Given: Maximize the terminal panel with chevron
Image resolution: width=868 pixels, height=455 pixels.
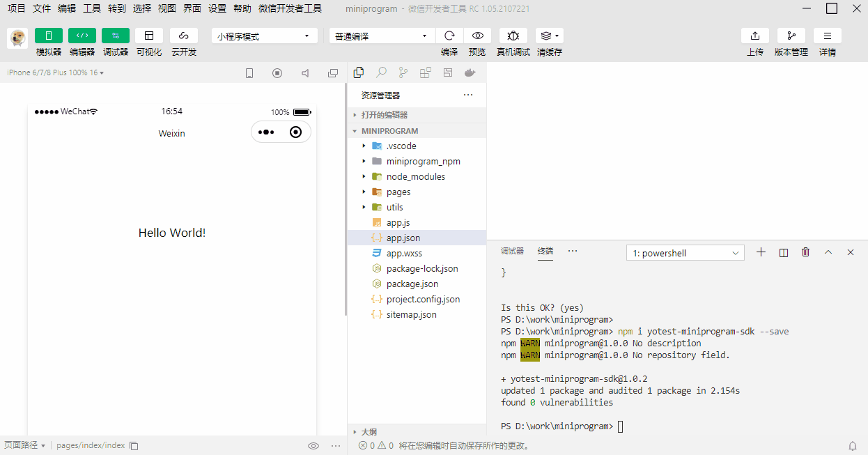Looking at the screenshot, I should 828,252.
